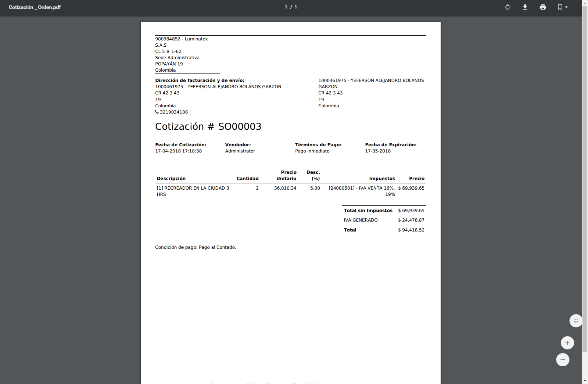
Task: Click the phone icon beside 3219034108
Action: click(157, 112)
